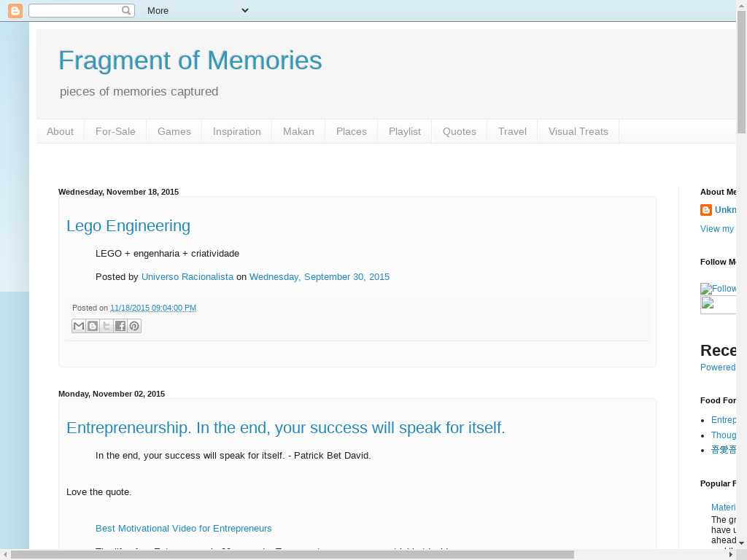Open the Lego Engineering post title
The width and height of the screenshot is (747, 560).
coord(128,226)
